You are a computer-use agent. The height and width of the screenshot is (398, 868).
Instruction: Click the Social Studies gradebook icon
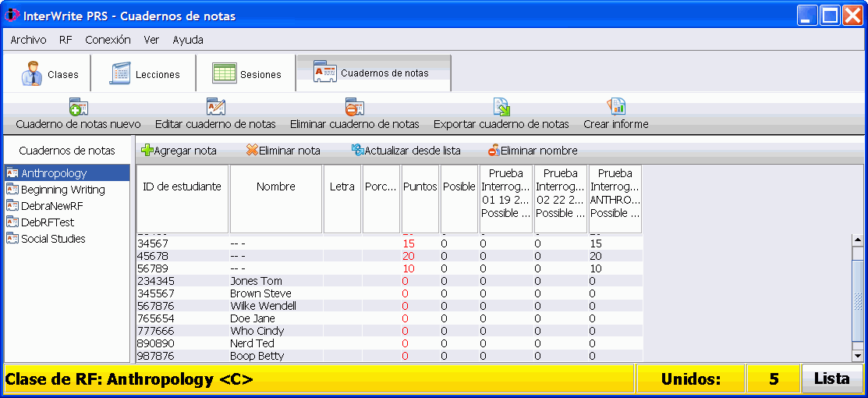(x=12, y=239)
